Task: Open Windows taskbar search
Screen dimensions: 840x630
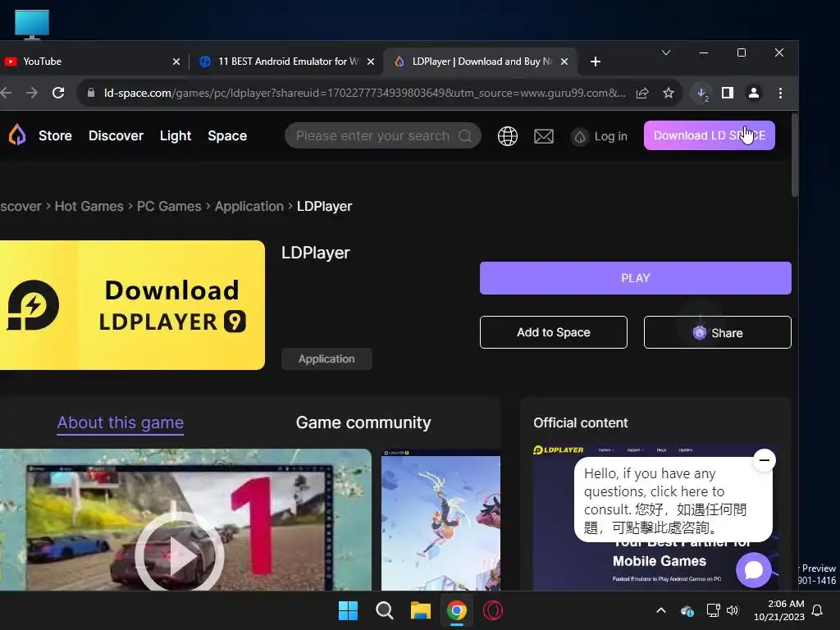Action: [384, 610]
